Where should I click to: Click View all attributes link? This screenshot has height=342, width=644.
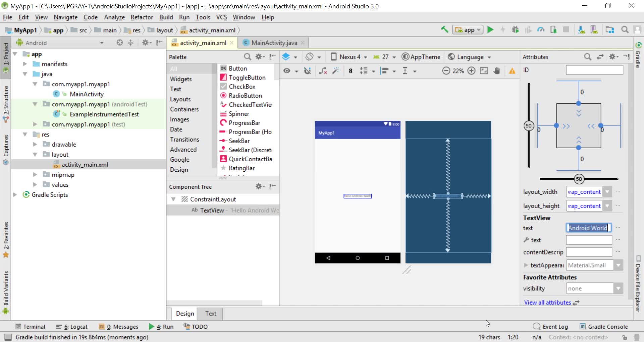click(x=547, y=302)
